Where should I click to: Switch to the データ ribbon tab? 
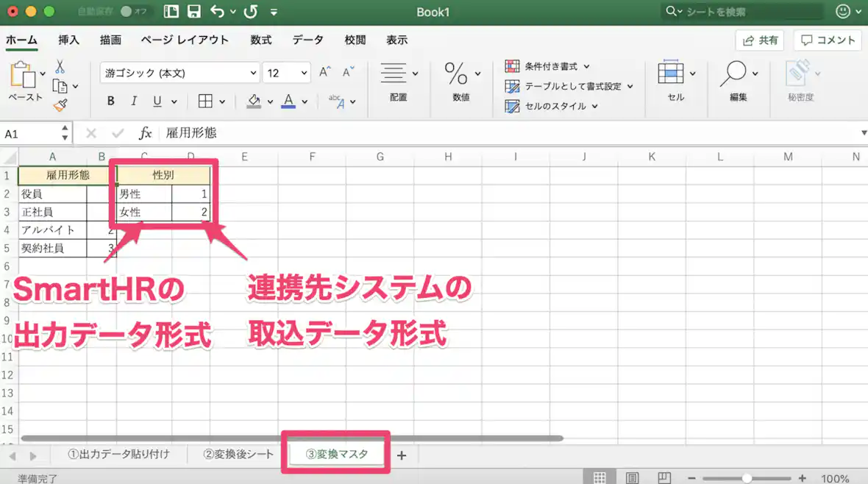point(307,40)
